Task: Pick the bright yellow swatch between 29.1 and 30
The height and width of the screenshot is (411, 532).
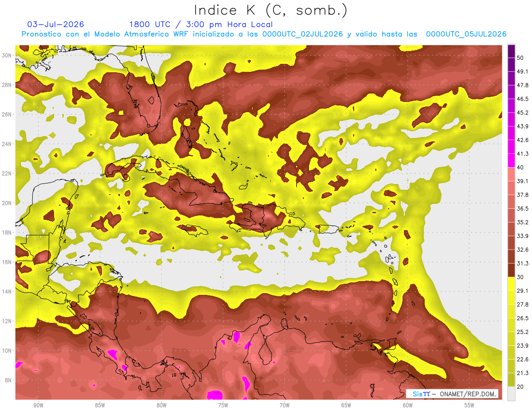Action: click(x=511, y=284)
